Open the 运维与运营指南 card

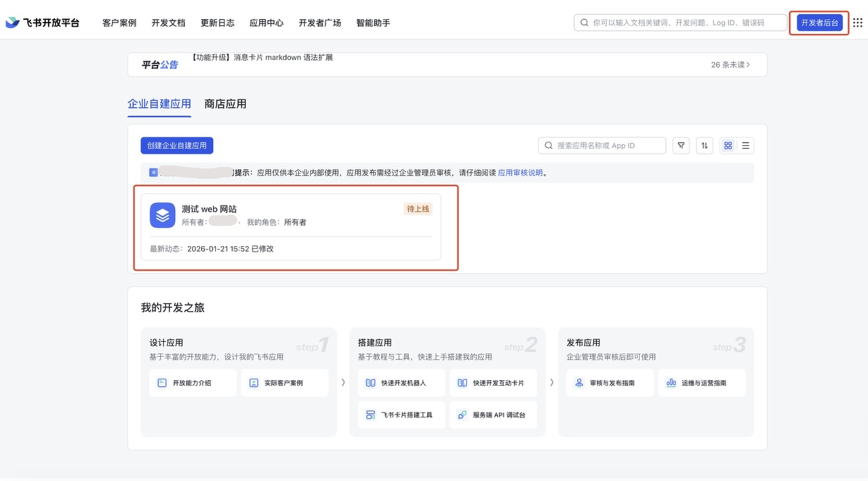(702, 383)
